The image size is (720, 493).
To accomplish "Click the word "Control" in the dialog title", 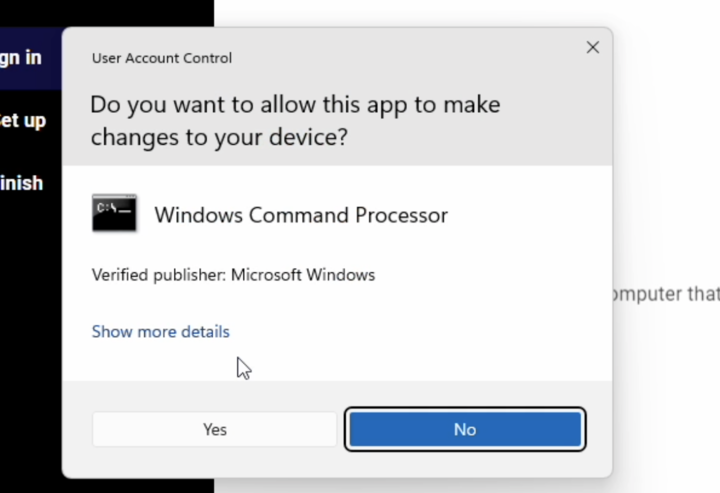I will (x=207, y=58).
